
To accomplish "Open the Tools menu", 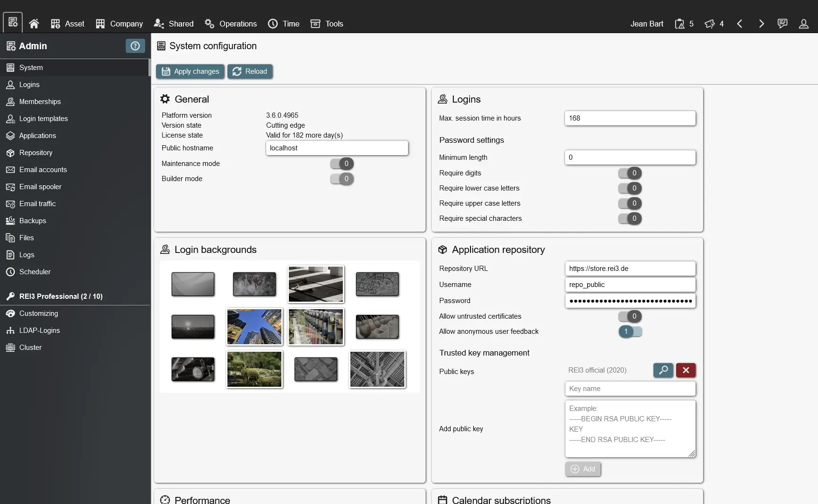I will 326,23.
